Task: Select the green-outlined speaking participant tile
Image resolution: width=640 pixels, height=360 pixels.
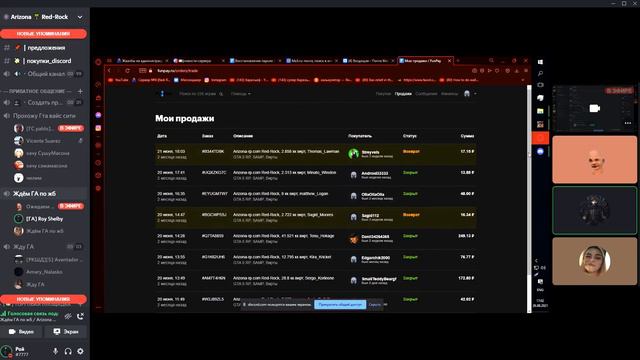Action: click(594, 210)
